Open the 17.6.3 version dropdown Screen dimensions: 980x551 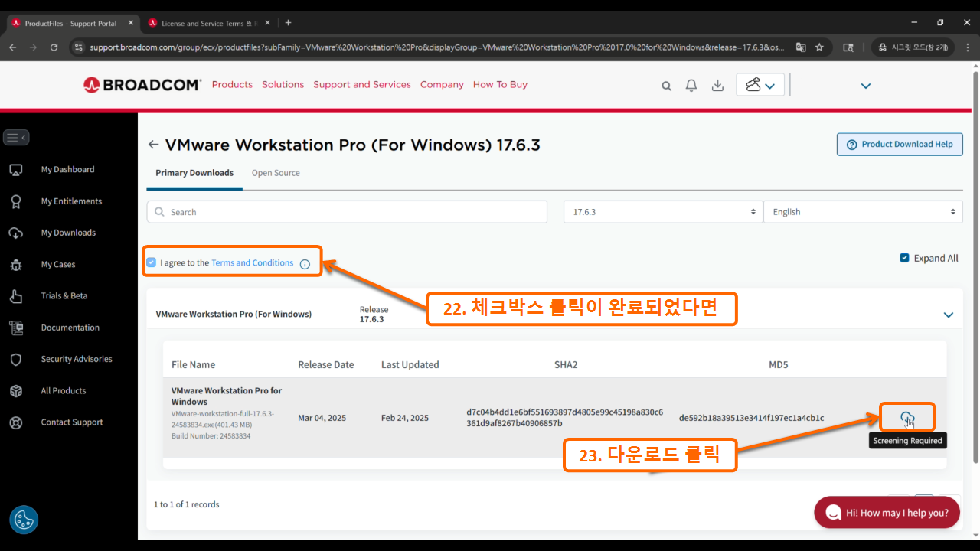663,212
